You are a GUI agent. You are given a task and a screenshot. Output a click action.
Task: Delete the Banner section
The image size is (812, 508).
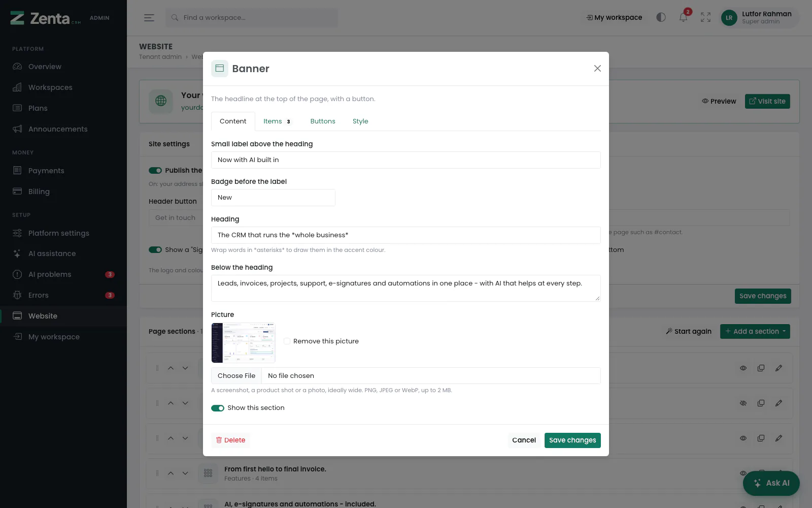point(230,440)
